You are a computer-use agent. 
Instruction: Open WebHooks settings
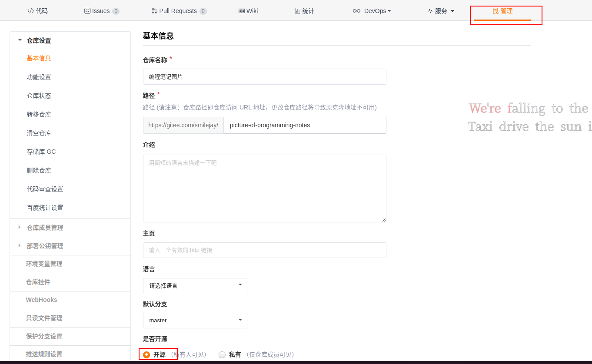pos(42,300)
